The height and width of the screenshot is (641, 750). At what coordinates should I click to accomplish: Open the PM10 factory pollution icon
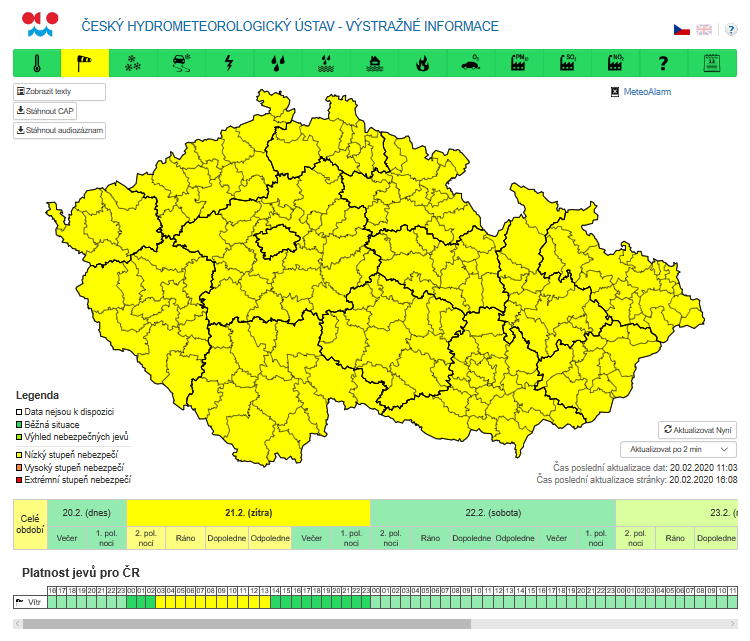tap(519, 63)
